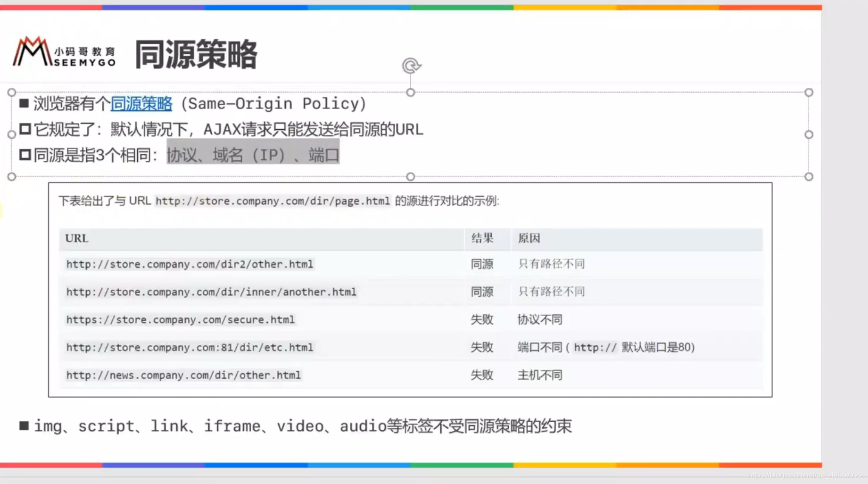This screenshot has width=868, height=484.
Task: Click the bottom-left corner handle of the text box
Action: tap(12, 176)
